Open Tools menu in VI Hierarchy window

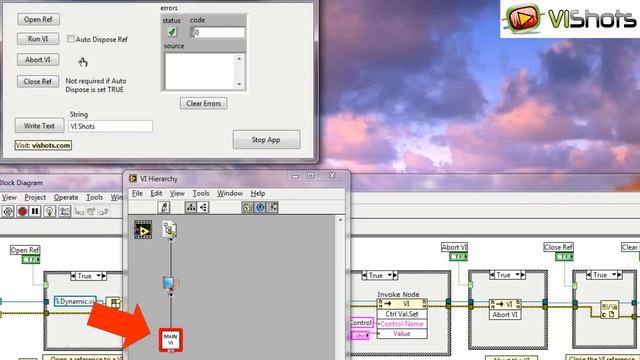201,193
